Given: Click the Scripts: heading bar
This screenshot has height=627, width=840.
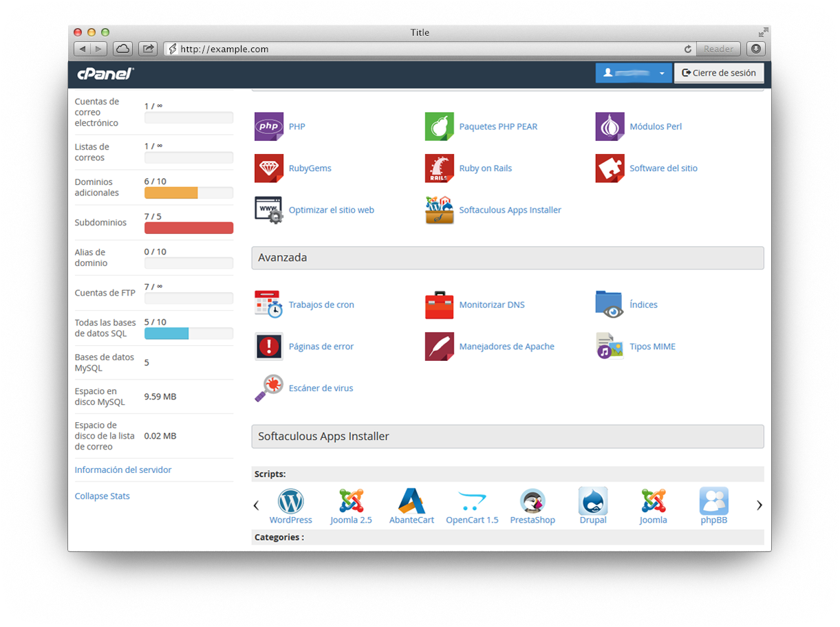Looking at the screenshot, I should (x=508, y=474).
